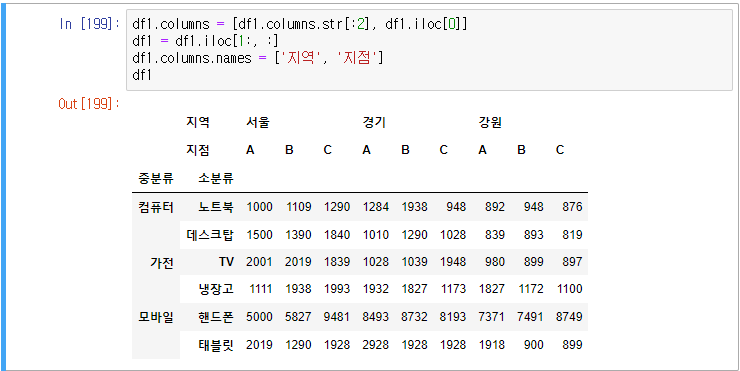Select cell value 1918
The width and height of the screenshot is (740, 371).
(x=492, y=345)
